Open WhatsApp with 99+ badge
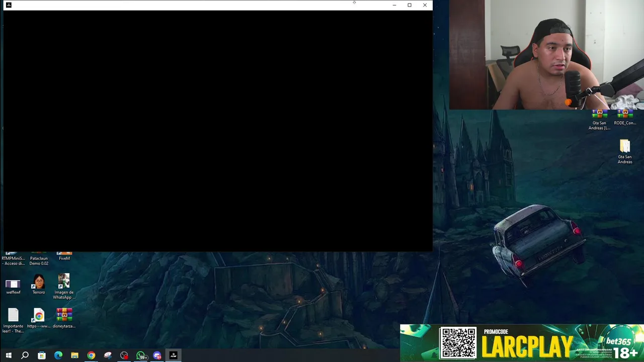 141,355
